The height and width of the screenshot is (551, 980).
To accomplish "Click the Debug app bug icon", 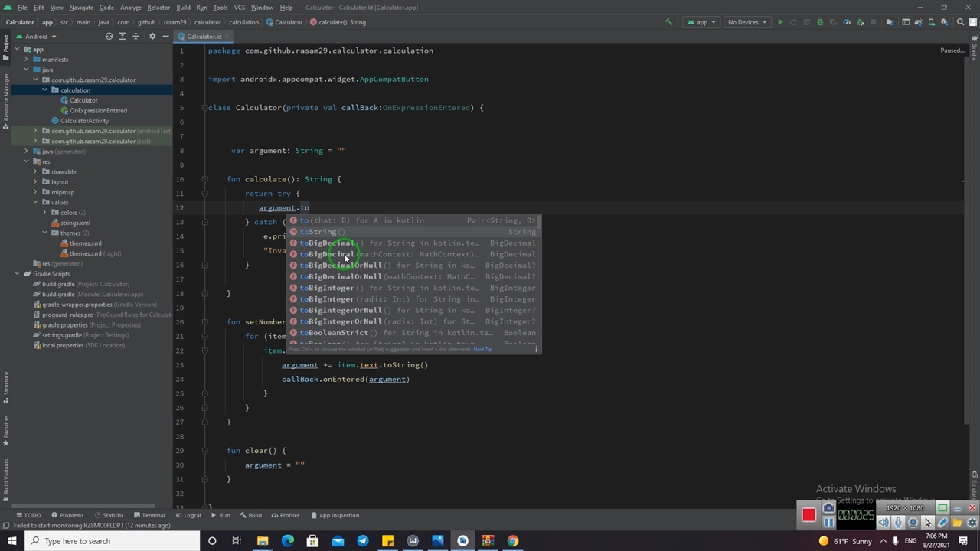I will [820, 22].
